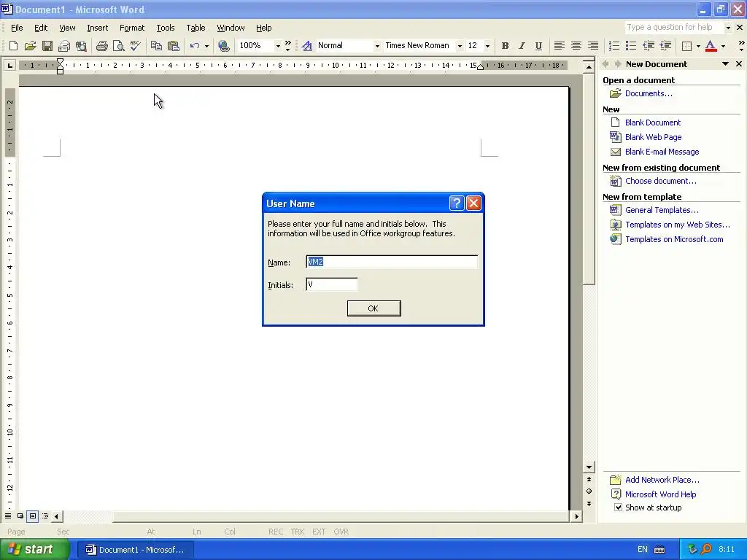Open the font size 12 dropdown

tap(487, 46)
